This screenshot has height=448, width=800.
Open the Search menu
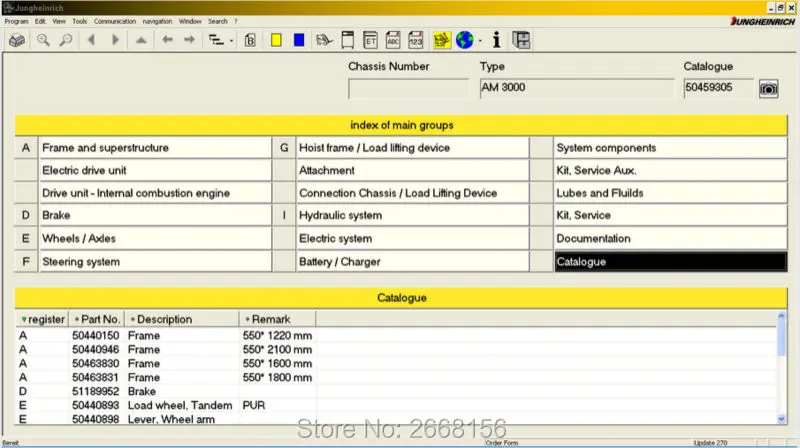point(217,21)
